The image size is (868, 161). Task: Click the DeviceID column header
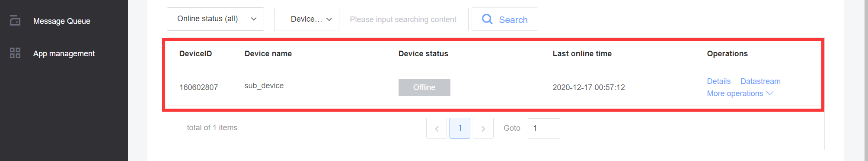point(196,54)
